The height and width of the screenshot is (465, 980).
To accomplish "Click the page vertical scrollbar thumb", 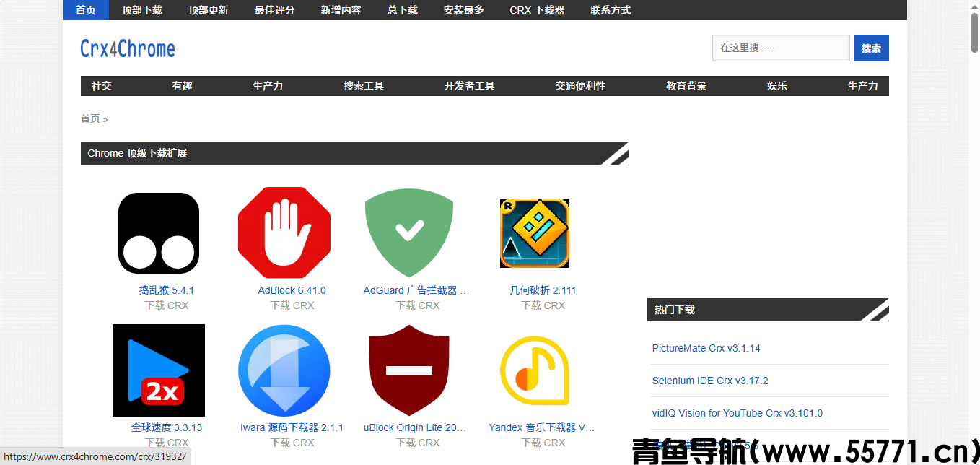I will 974,32.
